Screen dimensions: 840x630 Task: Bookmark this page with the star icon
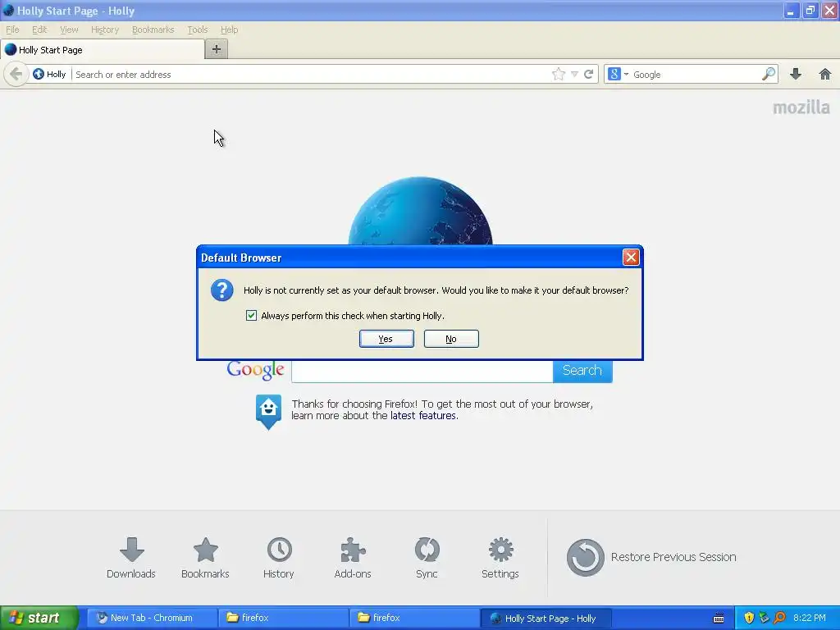pyautogui.click(x=558, y=74)
